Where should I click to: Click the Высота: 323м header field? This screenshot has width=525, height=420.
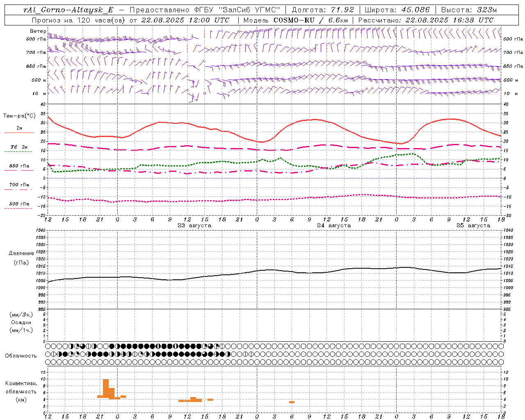point(469,10)
